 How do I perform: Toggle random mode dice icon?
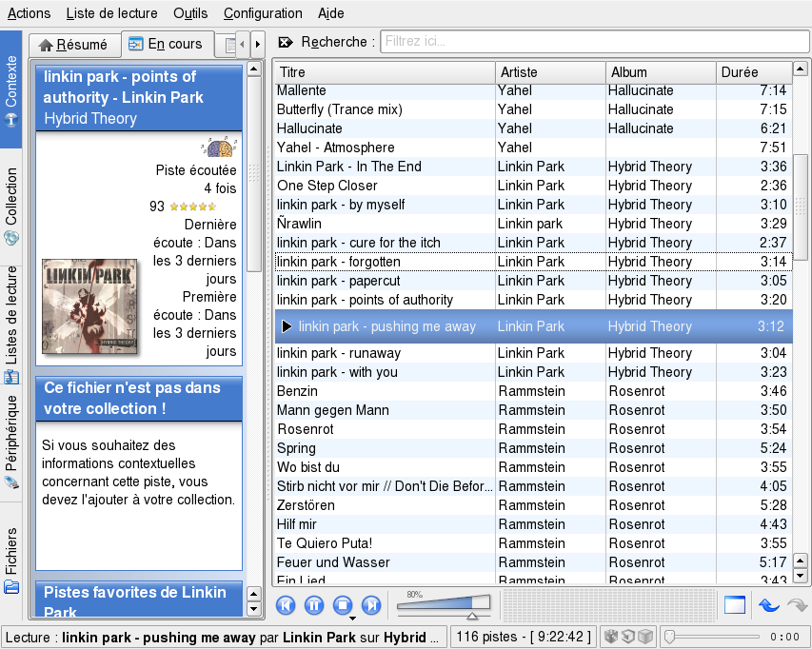(611, 636)
